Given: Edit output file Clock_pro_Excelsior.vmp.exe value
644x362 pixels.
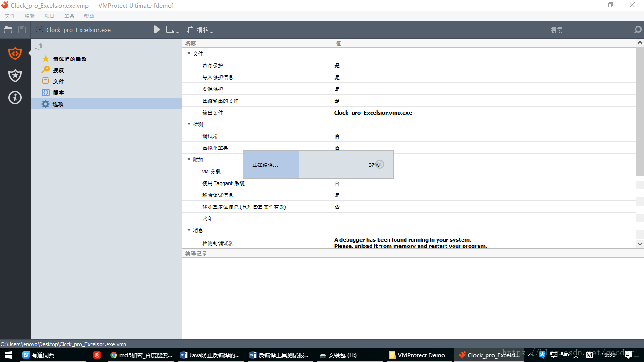Looking at the screenshot, I should click(373, 113).
